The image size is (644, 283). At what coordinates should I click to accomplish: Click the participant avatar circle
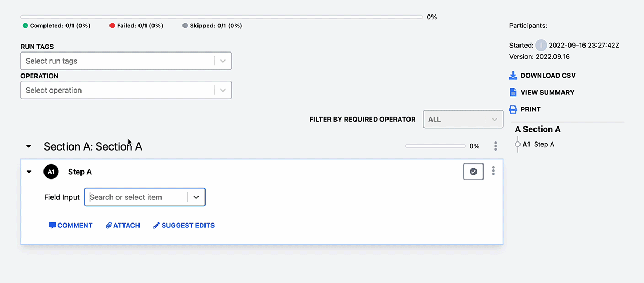541,46
